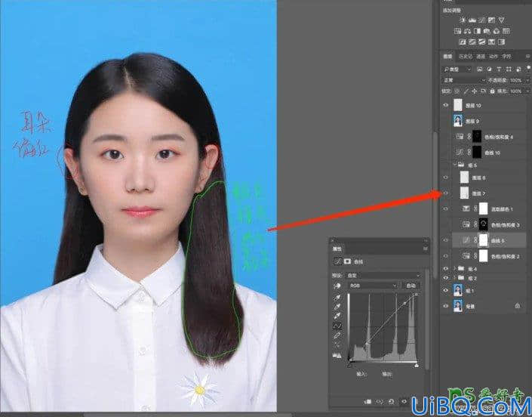Image resolution: width=532 pixels, height=417 pixels.
Task: Reset Curves adjustment to defaults
Action: tap(391, 402)
